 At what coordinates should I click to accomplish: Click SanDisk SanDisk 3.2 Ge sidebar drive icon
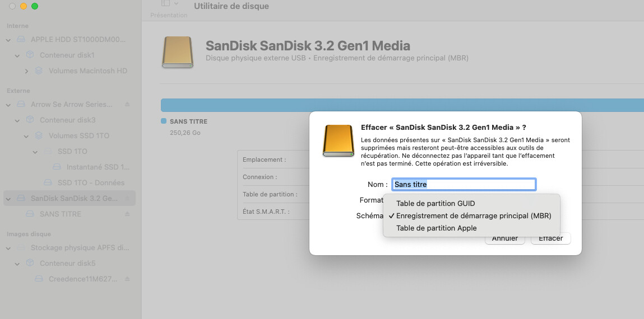tap(21, 198)
